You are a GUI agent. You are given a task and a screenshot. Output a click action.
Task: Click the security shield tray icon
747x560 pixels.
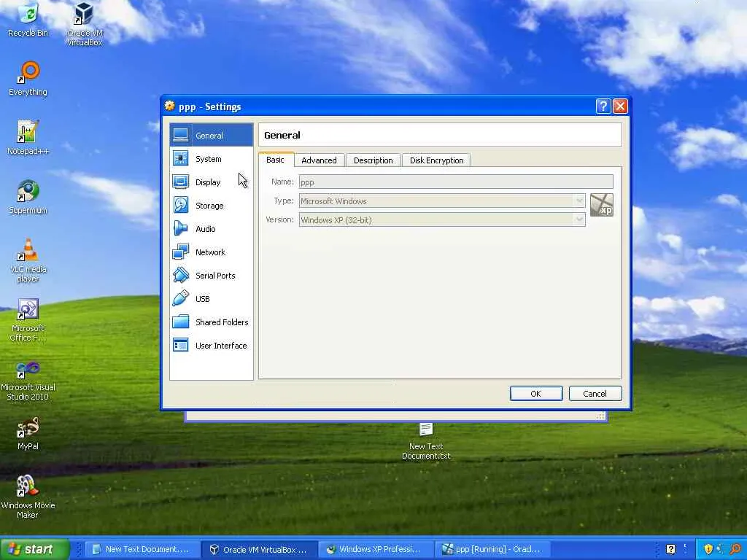[708, 549]
